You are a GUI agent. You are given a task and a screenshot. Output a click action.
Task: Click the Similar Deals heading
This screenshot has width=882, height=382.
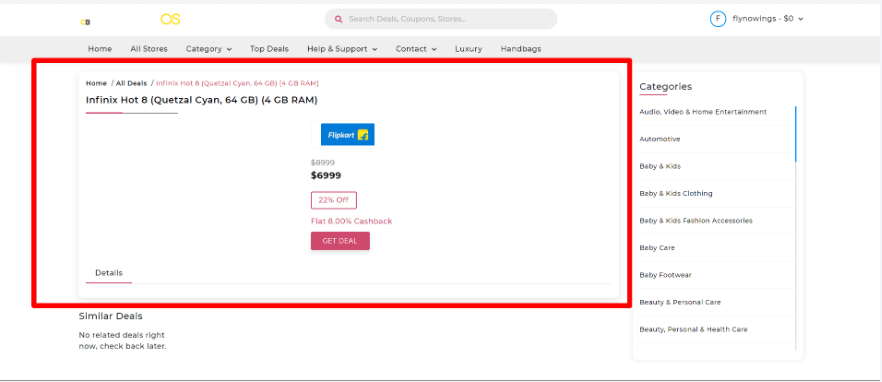(110, 316)
